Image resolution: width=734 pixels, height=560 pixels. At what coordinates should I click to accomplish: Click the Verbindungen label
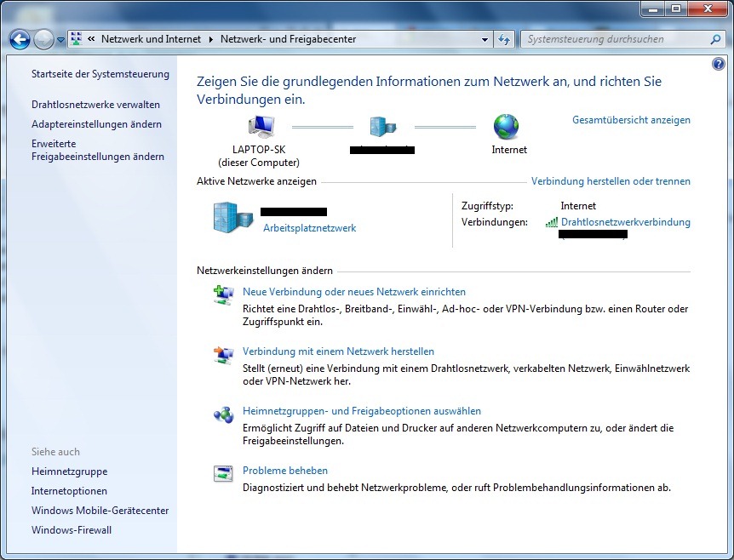click(495, 222)
